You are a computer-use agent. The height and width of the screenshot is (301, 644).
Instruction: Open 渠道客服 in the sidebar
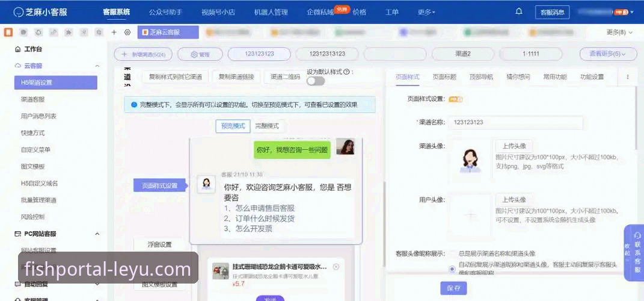coord(33,99)
